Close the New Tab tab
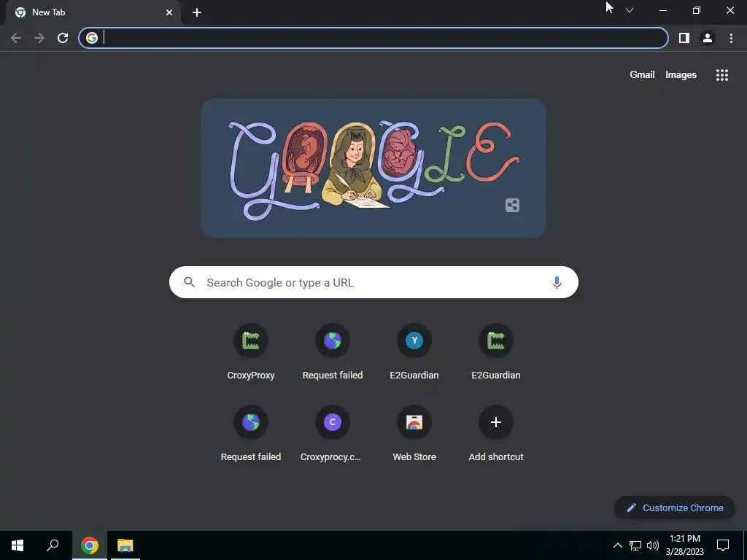The image size is (747, 560). pyautogui.click(x=169, y=12)
